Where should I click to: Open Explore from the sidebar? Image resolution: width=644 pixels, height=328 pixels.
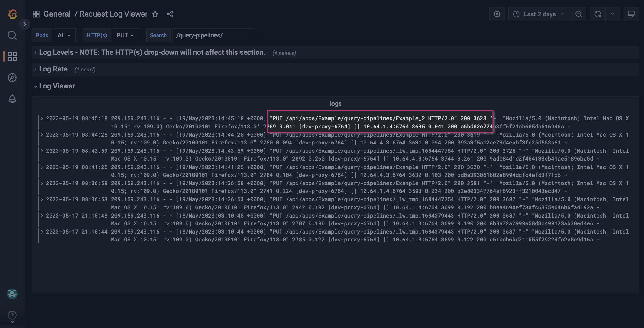(12, 78)
